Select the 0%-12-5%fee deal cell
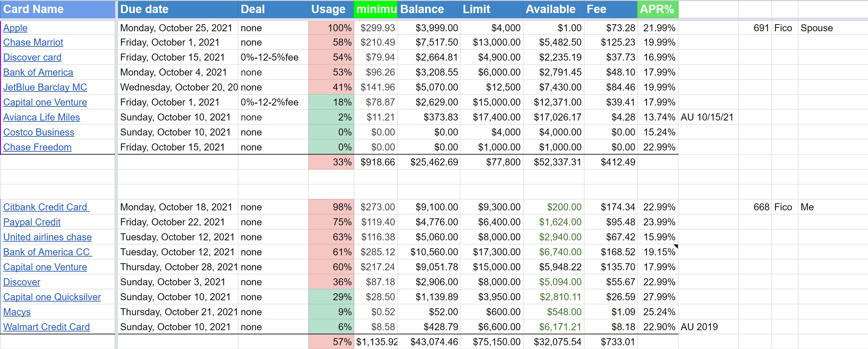The height and width of the screenshot is (349, 868). pyautogui.click(x=273, y=57)
